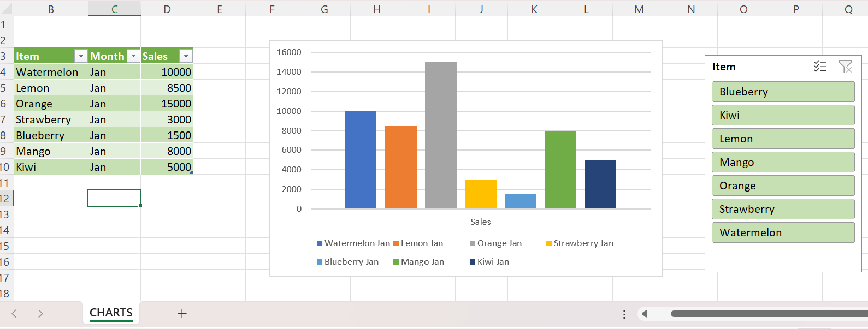Select the Kiwi slicer button
This screenshot has width=868, height=329.
pyautogui.click(x=783, y=115)
